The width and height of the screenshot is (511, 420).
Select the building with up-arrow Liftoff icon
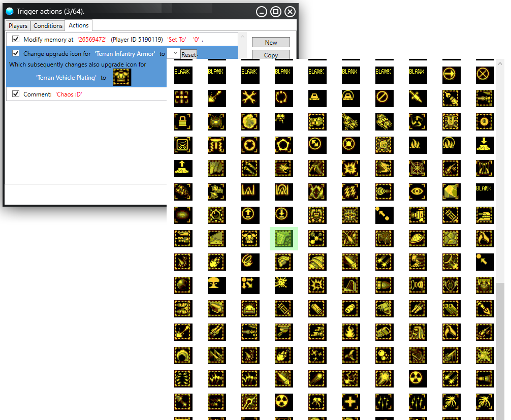pyautogui.click(x=183, y=169)
